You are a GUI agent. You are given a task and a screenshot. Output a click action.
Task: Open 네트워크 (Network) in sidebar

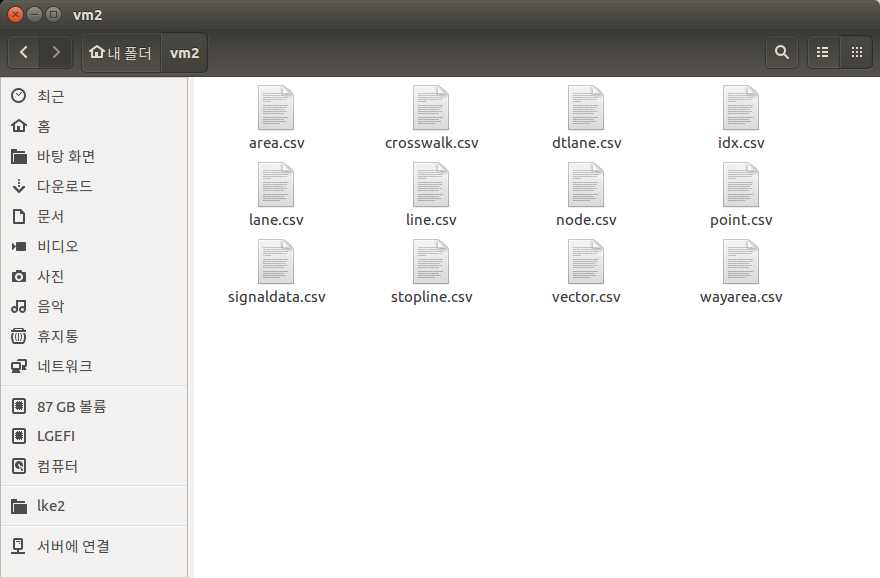[94, 366]
